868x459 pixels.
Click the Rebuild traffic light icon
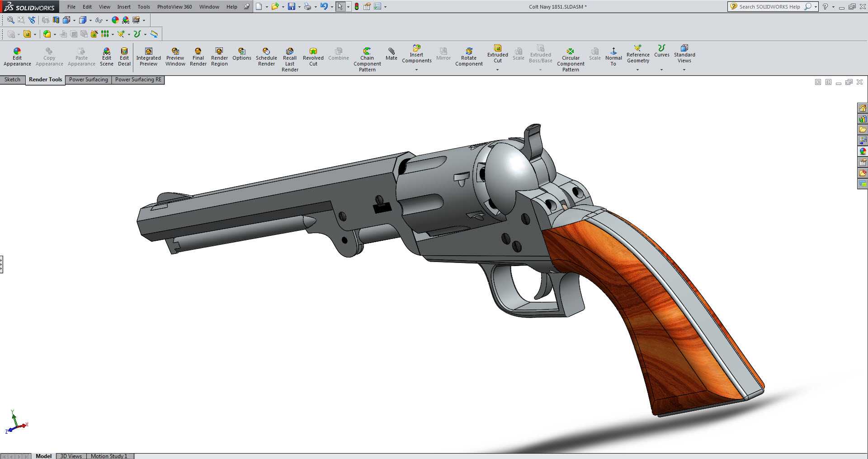click(x=357, y=6)
